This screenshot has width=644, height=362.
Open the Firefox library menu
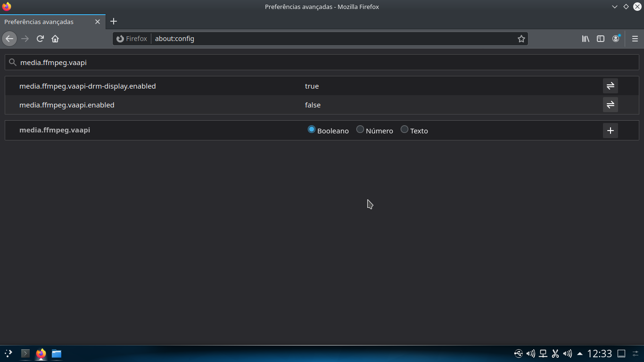point(586,39)
